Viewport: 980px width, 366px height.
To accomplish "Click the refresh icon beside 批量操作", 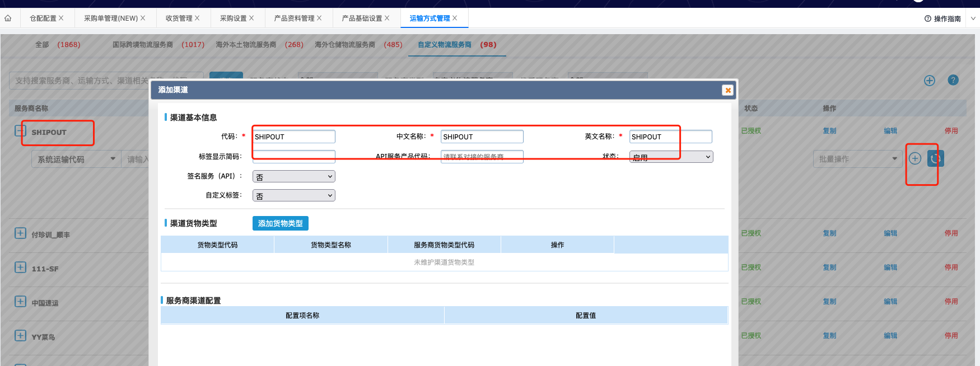I will (x=935, y=158).
